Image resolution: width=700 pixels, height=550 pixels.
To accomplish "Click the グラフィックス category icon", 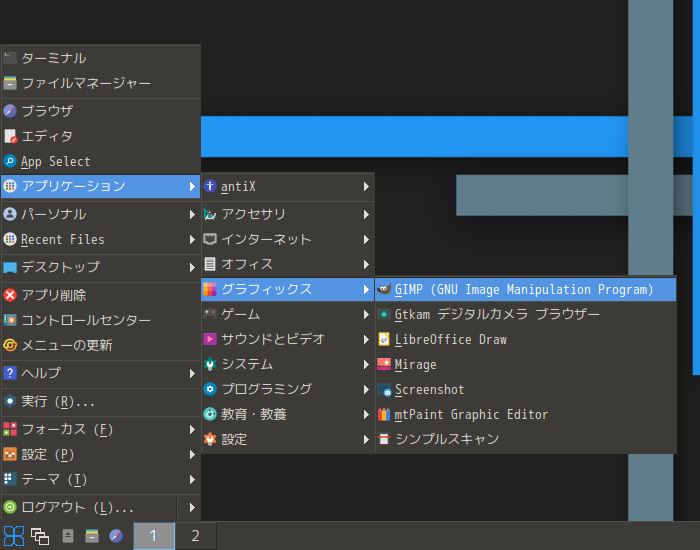I will (210, 289).
